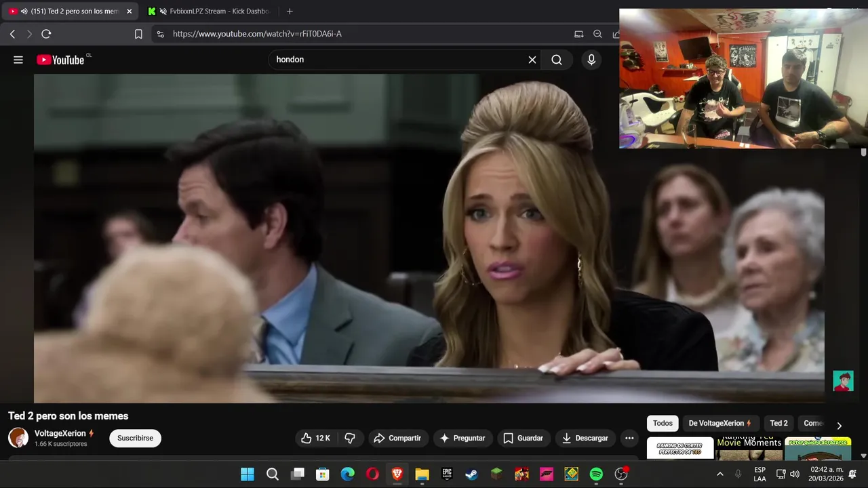Open Microsoft Store from taskbar

[x=323, y=474]
